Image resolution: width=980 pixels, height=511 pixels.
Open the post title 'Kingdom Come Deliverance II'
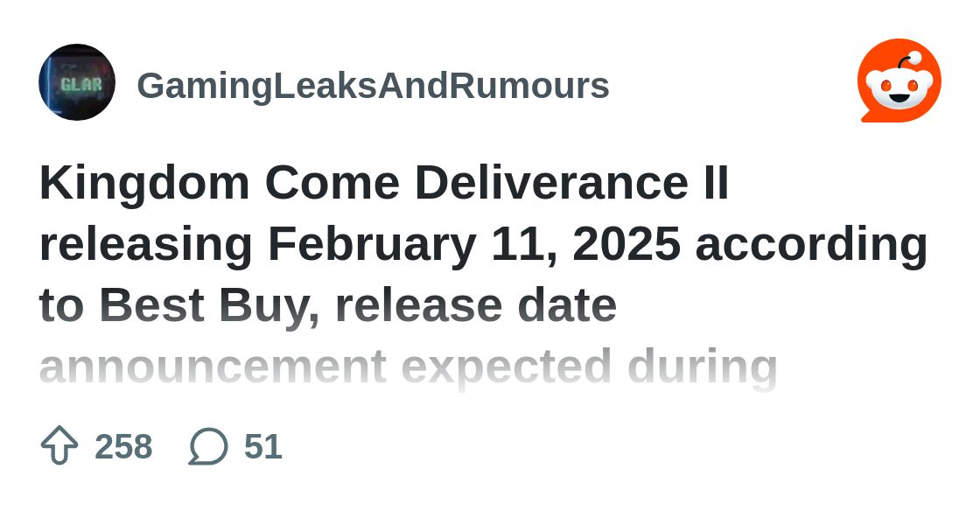pyautogui.click(x=384, y=184)
